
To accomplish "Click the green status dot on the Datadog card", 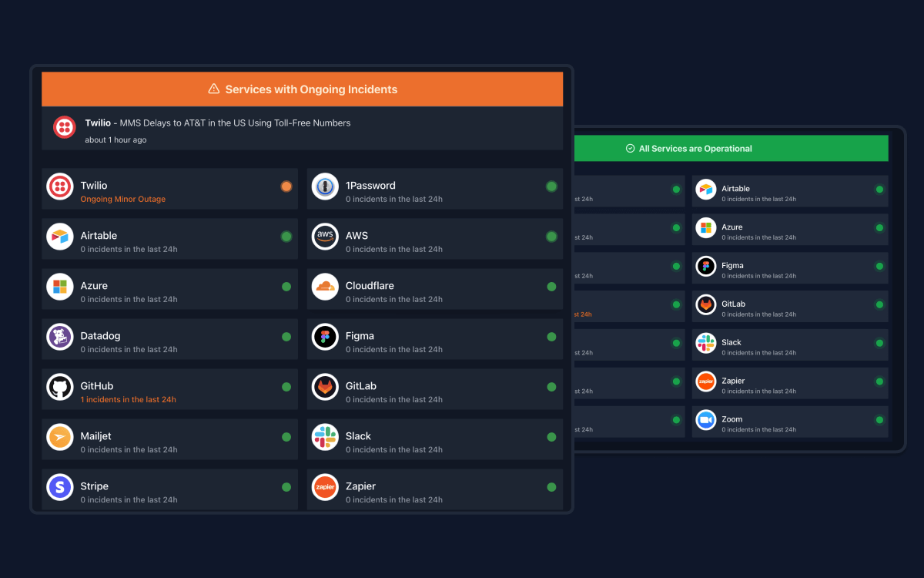I will tap(286, 337).
